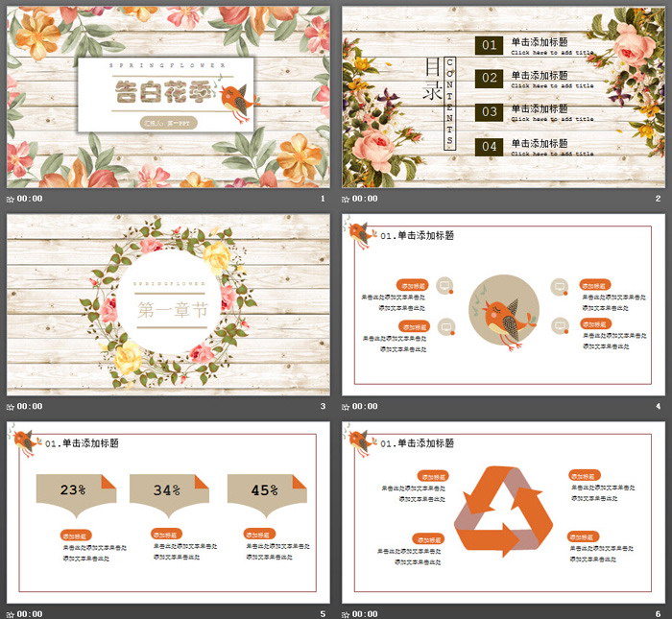Click the 00:00 timing label under slide 3
This screenshot has height=619, width=672.
tap(30, 406)
